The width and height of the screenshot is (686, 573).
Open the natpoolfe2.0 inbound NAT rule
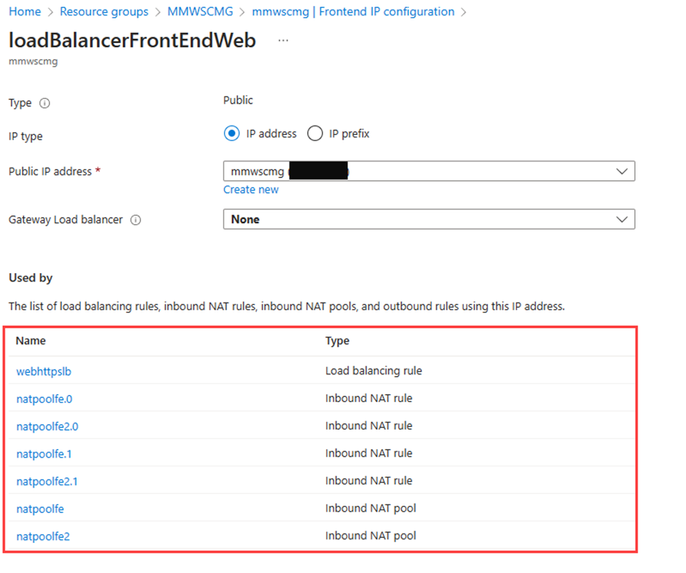click(x=47, y=426)
